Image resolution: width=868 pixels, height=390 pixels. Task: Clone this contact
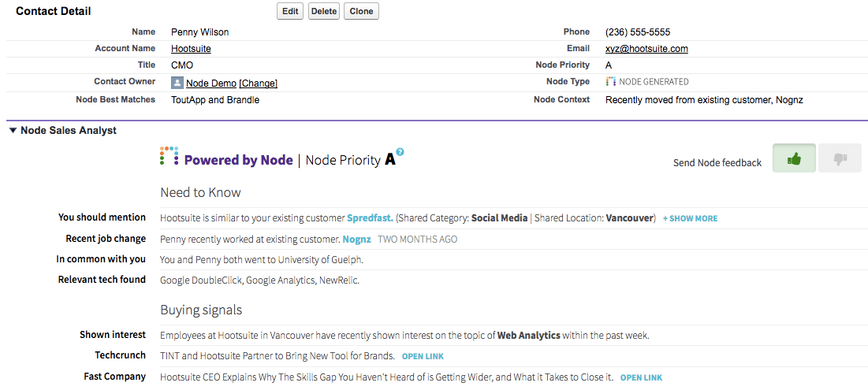pyautogui.click(x=361, y=11)
